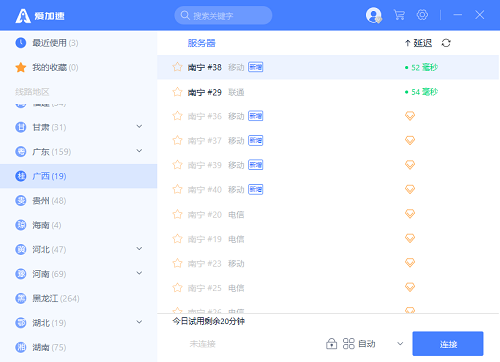The width and height of the screenshot is (500, 362).
Task: Click the 广西 region badge icon
Action: tap(21, 176)
